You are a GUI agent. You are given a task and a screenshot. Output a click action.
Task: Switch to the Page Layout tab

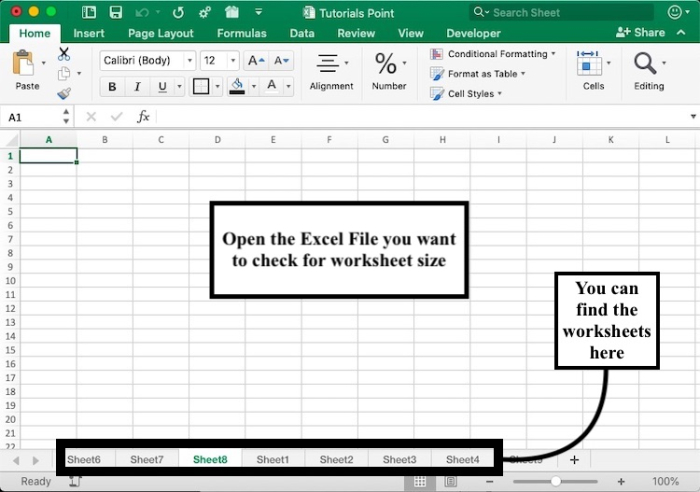(161, 33)
